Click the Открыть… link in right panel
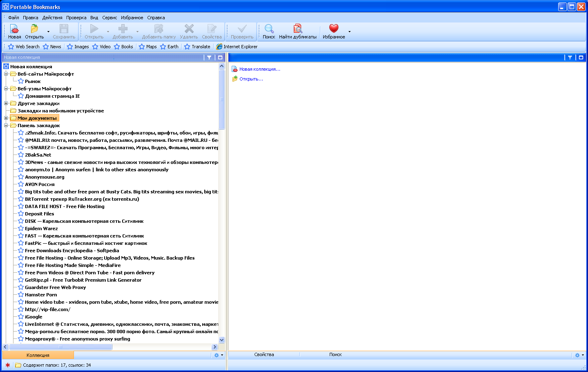 (251, 79)
